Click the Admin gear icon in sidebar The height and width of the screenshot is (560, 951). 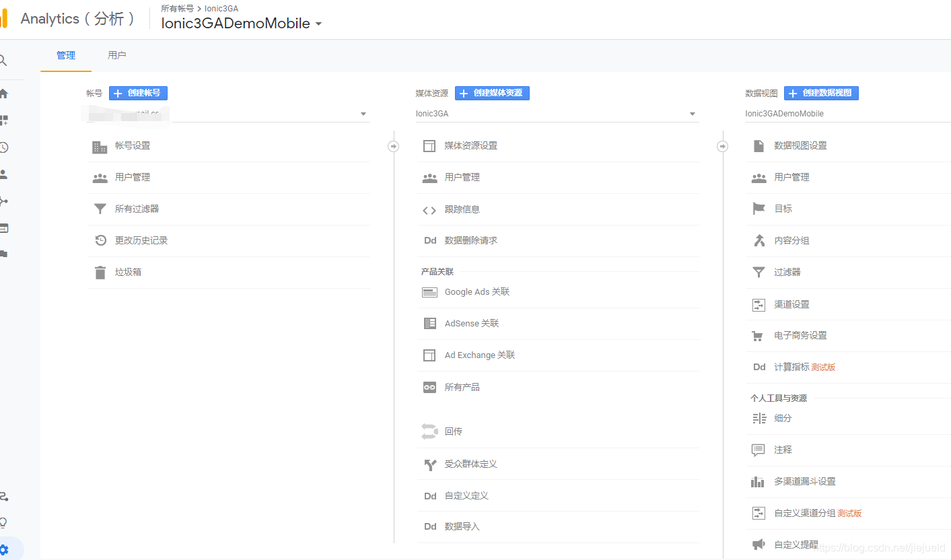point(4,549)
